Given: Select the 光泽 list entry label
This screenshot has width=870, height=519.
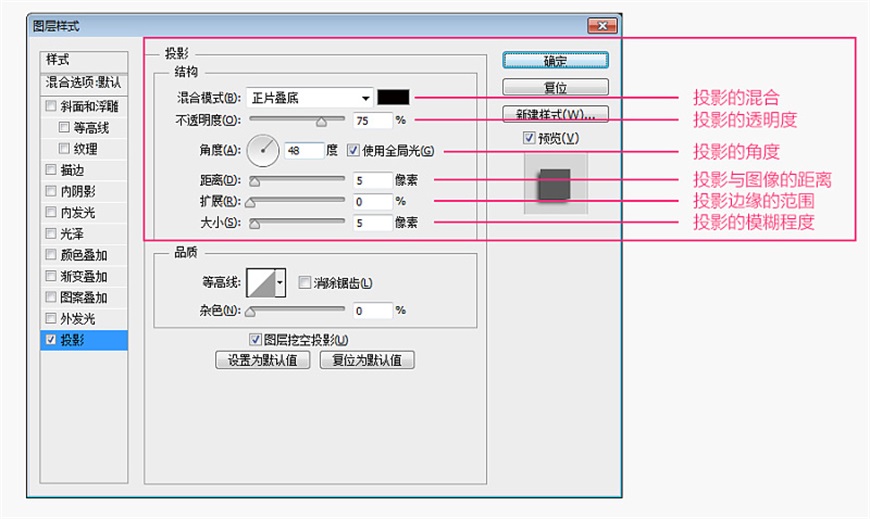Looking at the screenshot, I should pos(72,234).
